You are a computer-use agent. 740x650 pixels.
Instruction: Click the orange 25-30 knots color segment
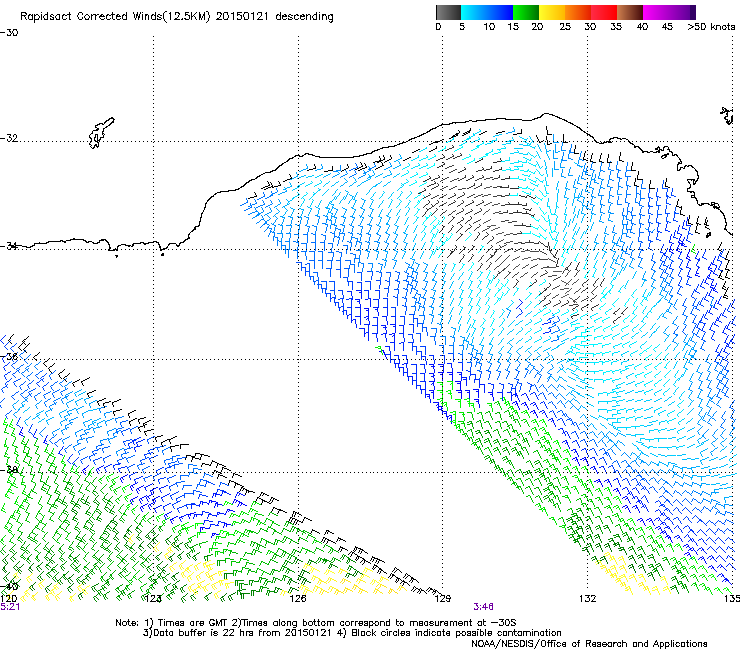pos(578,12)
